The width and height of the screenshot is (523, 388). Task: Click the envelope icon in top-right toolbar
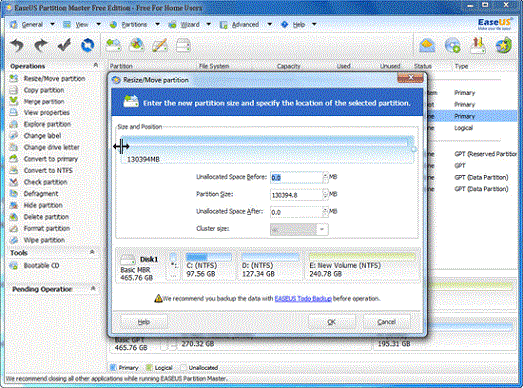pos(427,45)
